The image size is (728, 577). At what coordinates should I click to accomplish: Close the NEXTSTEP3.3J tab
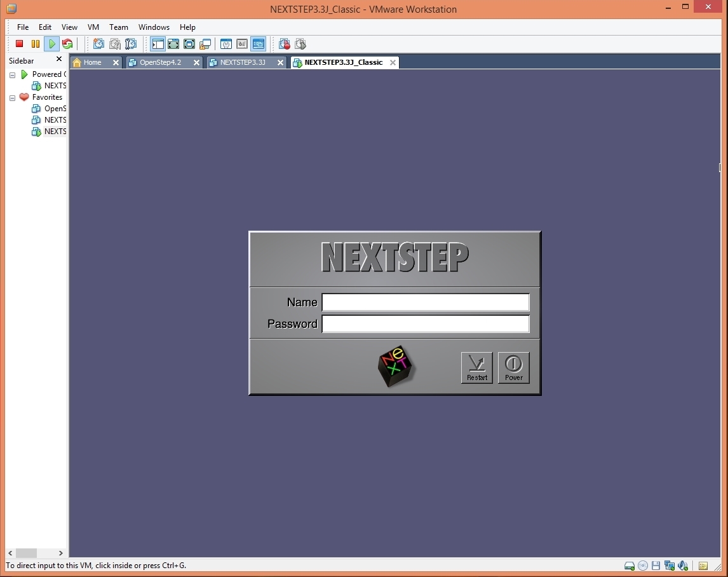[x=280, y=62]
